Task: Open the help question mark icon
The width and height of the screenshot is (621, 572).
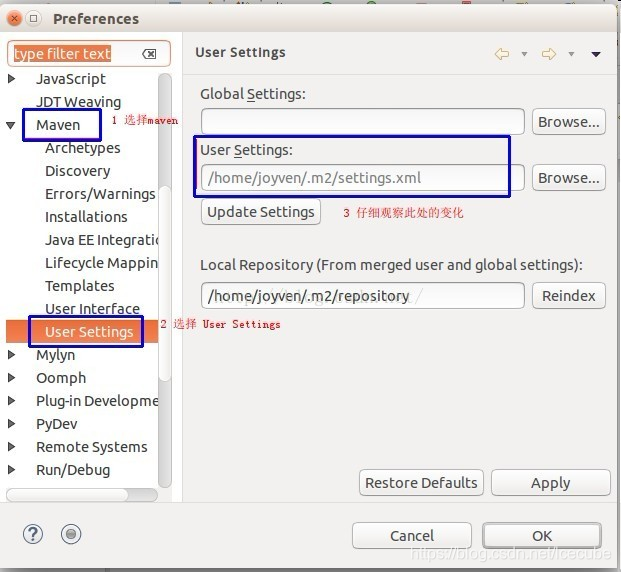Action: pyautogui.click(x=33, y=534)
